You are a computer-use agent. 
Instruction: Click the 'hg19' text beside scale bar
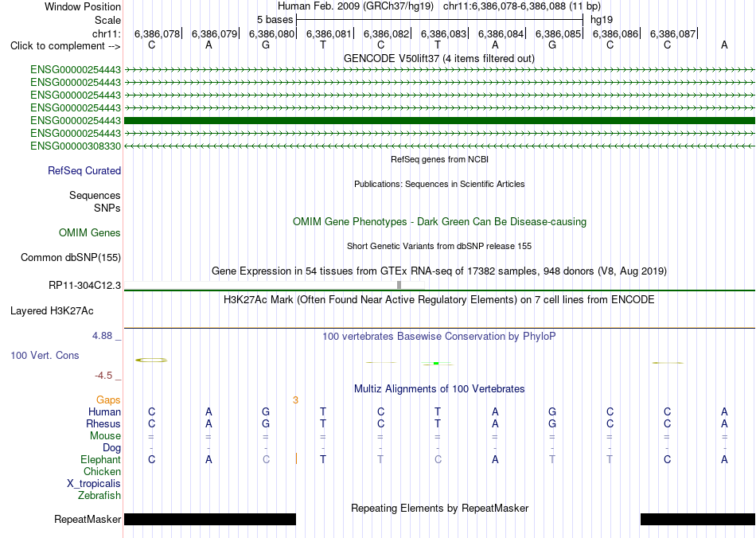point(602,20)
